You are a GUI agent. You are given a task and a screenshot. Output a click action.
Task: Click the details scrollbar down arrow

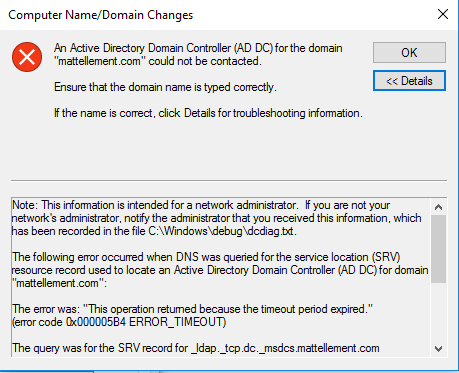coord(438,349)
